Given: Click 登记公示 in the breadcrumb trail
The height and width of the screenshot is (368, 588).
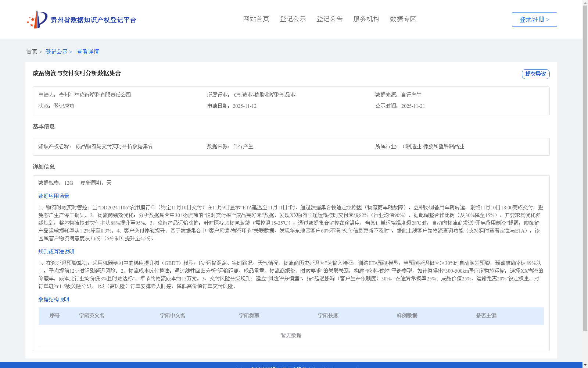Looking at the screenshot, I should [x=57, y=52].
